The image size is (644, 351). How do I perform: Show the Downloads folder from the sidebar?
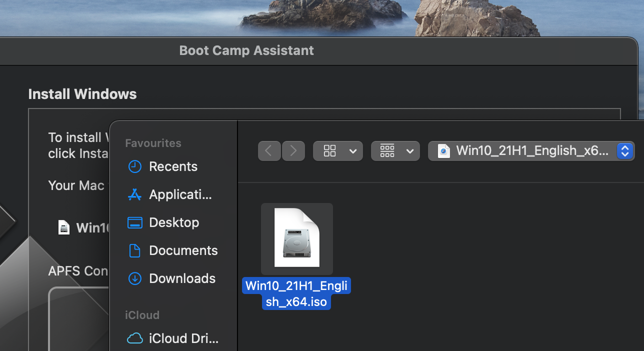point(173,278)
